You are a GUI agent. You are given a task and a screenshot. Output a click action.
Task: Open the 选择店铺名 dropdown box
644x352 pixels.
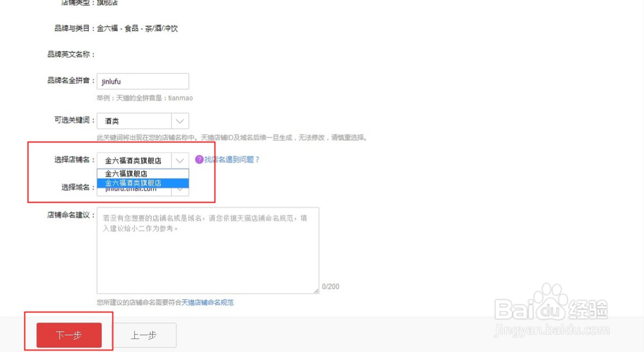click(x=142, y=160)
